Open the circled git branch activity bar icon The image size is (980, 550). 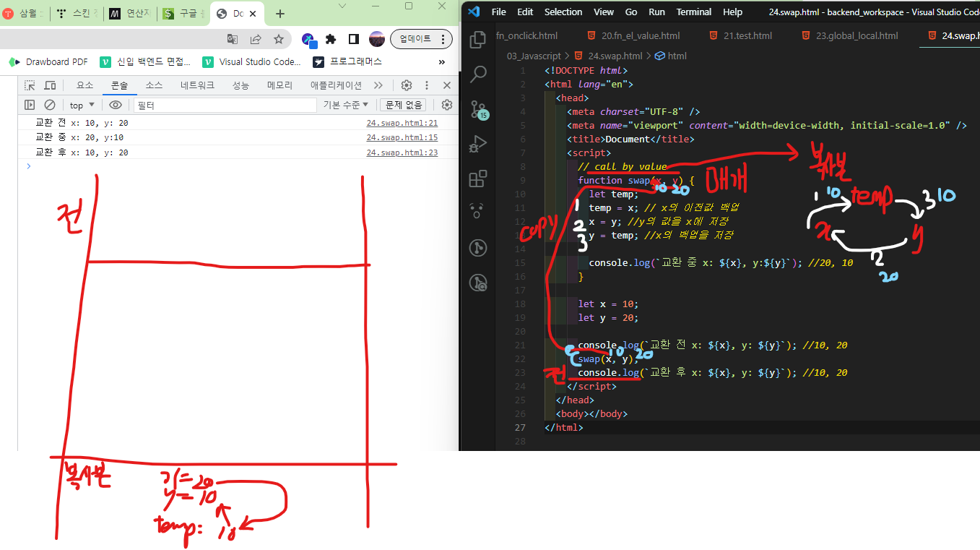(477, 248)
